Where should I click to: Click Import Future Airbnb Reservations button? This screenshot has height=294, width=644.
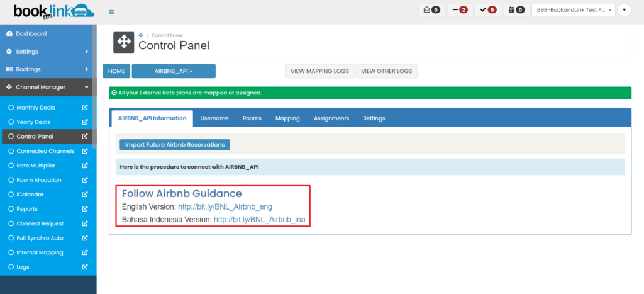[x=175, y=145]
